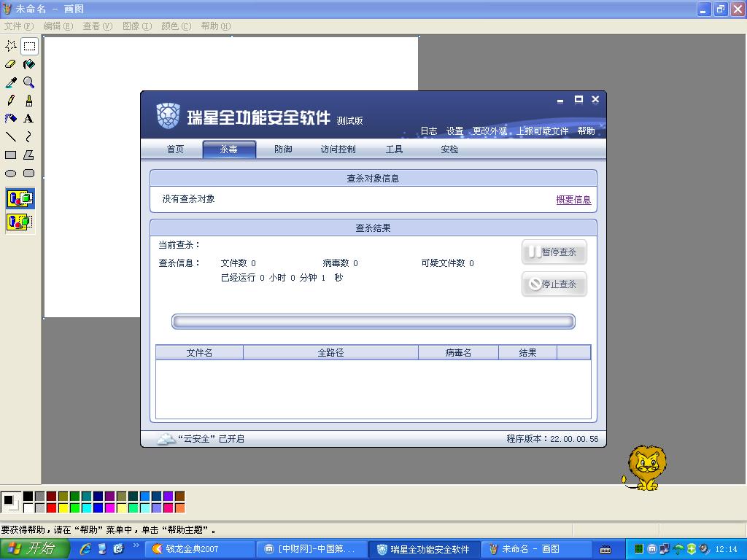Screen dimensions: 747x560
Task: Click the 没有查杀对象 text
Action: pos(189,199)
